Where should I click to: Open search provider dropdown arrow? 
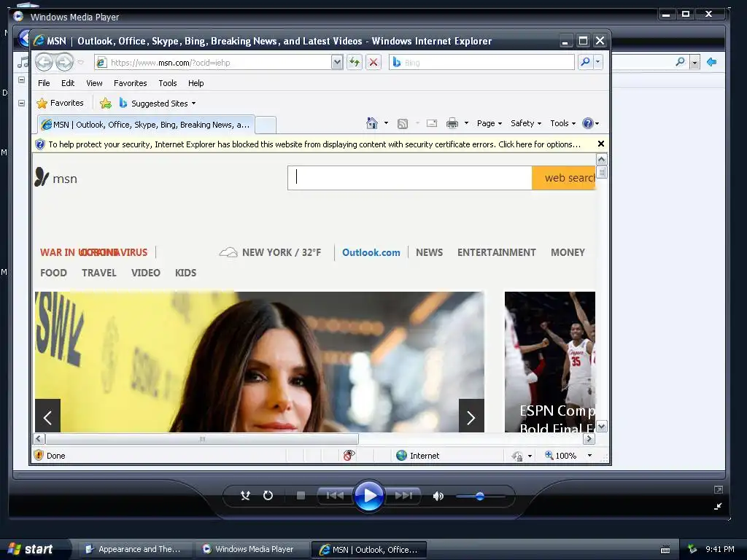click(598, 62)
